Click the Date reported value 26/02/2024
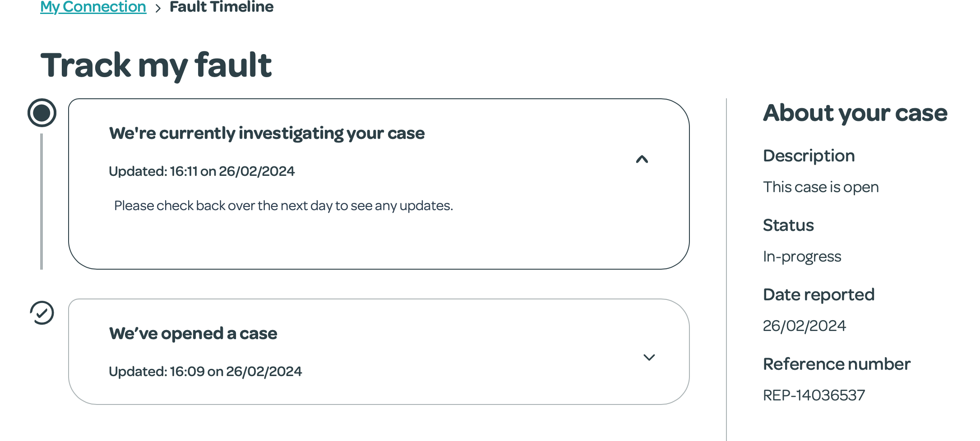The image size is (980, 441). coord(804,326)
